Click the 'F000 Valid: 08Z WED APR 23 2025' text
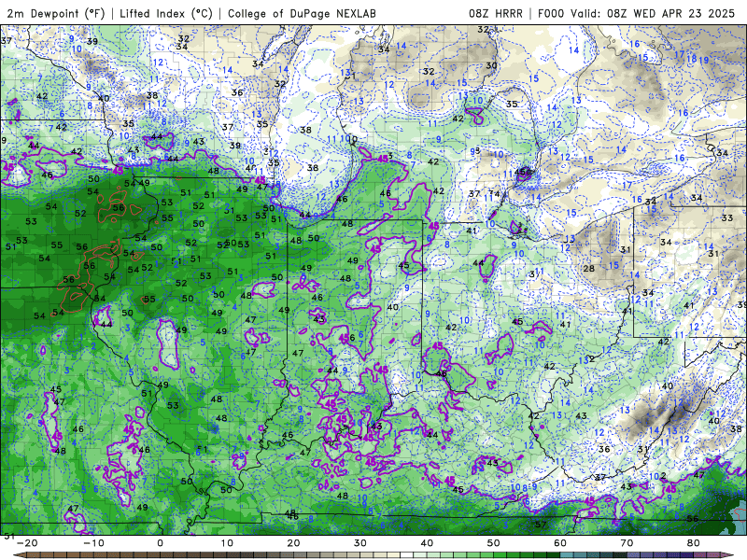Screen dimensions: 747x560 pos(636,13)
